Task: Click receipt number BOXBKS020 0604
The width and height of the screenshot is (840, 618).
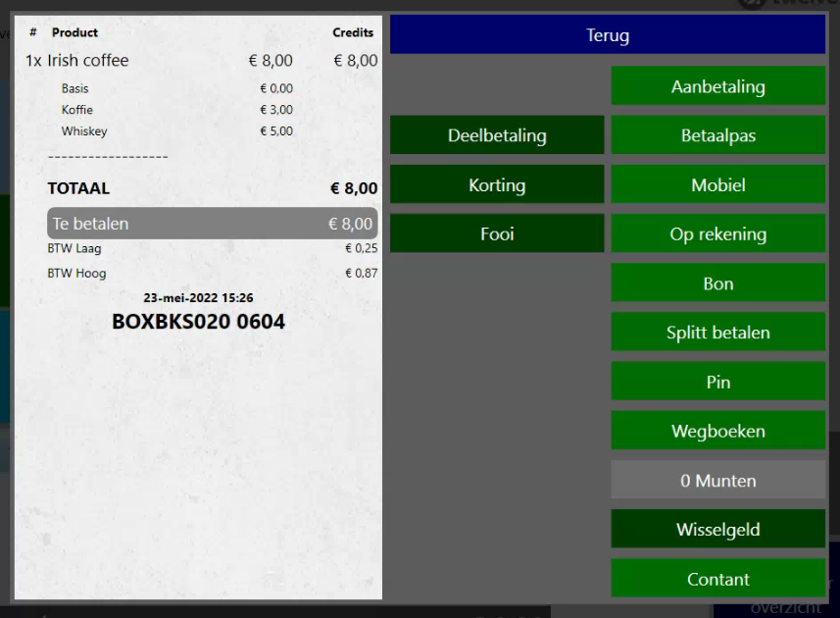Action: (x=198, y=322)
